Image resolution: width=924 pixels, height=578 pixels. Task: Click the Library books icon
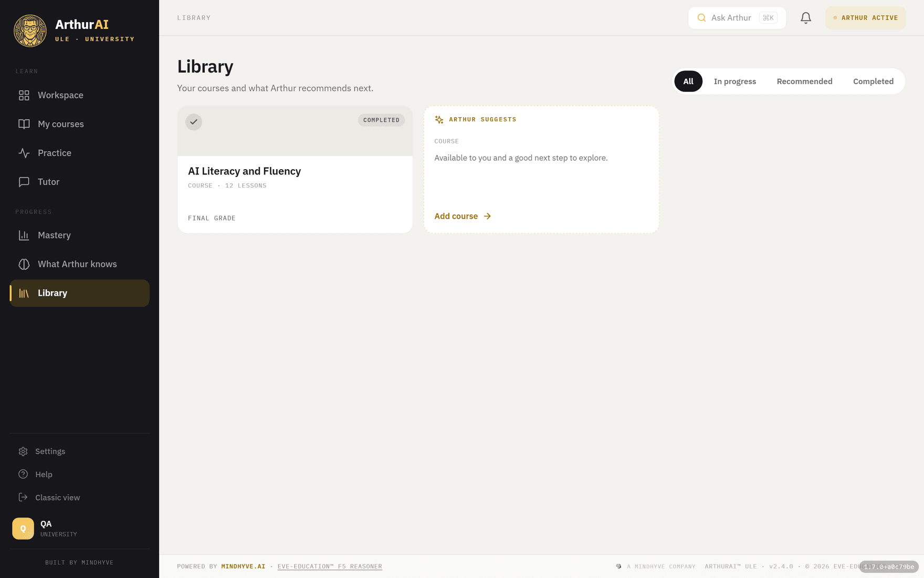pos(24,293)
